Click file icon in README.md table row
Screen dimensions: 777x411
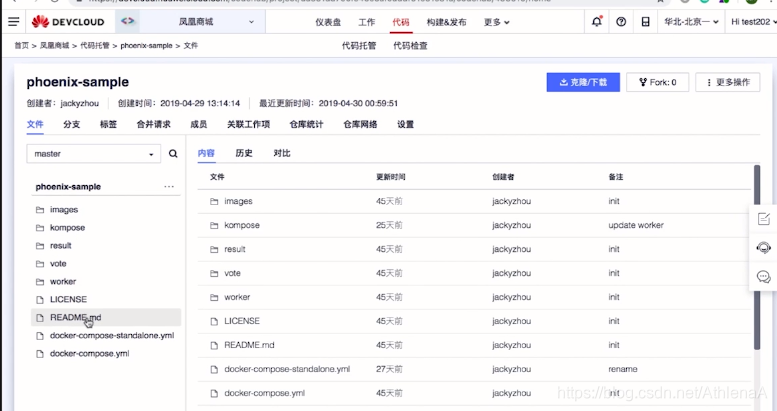pyautogui.click(x=214, y=345)
